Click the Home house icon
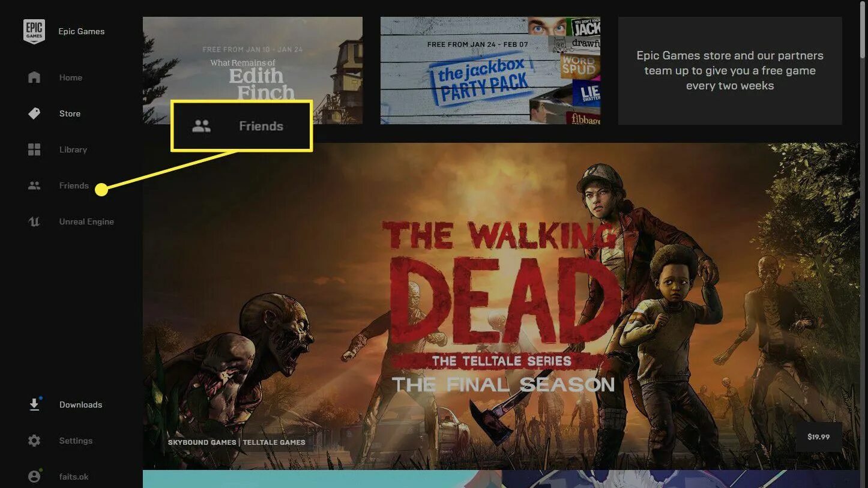The height and width of the screenshot is (488, 868). tap(34, 77)
